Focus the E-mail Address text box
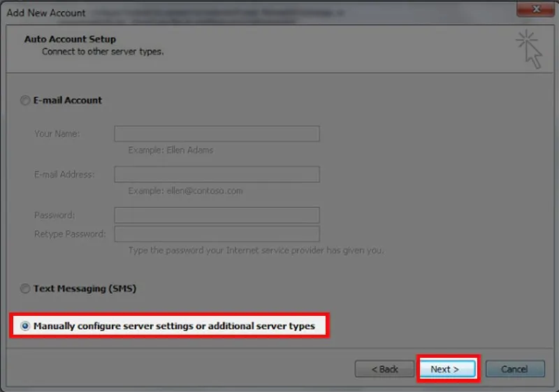Screen dimensions: 559x392 tap(217, 174)
